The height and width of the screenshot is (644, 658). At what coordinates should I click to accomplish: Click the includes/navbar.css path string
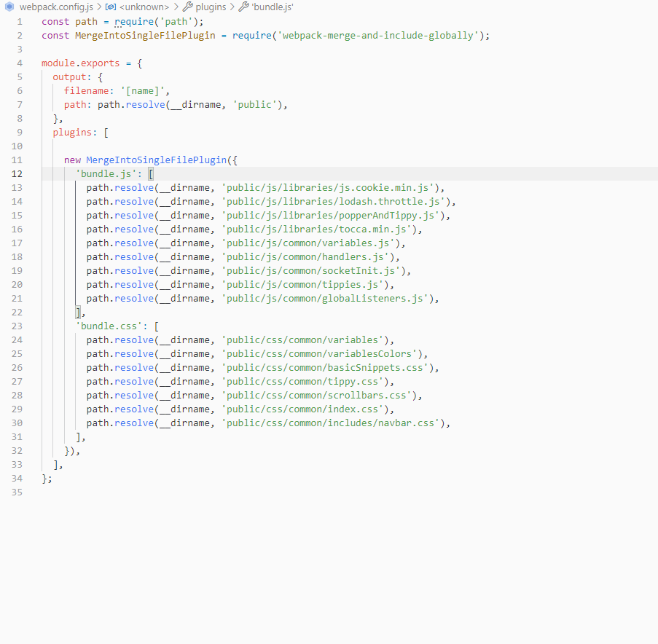[331, 423]
